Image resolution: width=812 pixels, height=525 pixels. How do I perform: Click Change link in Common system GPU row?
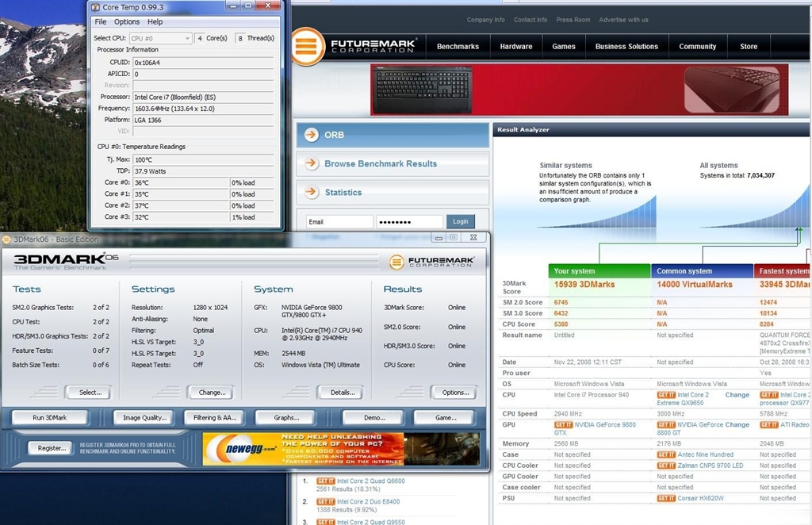point(737,424)
